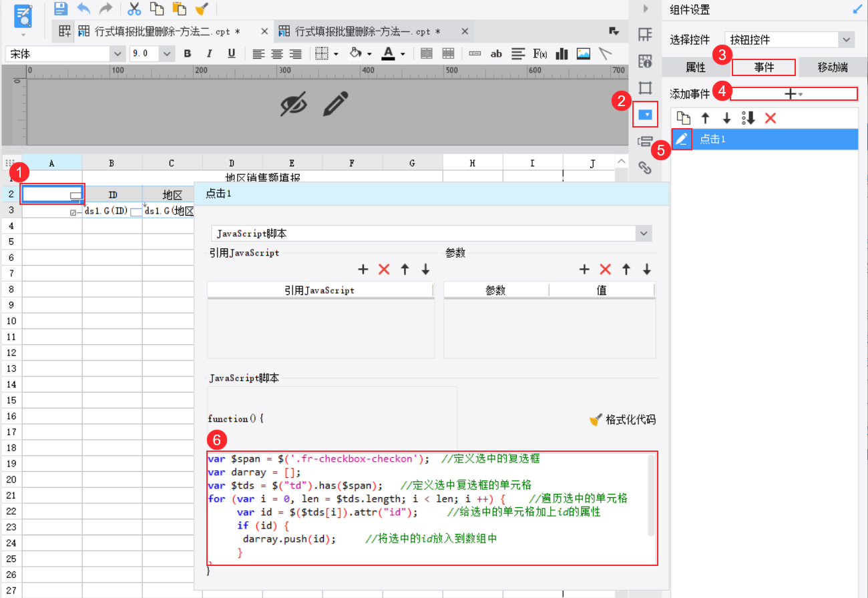Close the 方法一.cpt template tab

tap(465, 31)
